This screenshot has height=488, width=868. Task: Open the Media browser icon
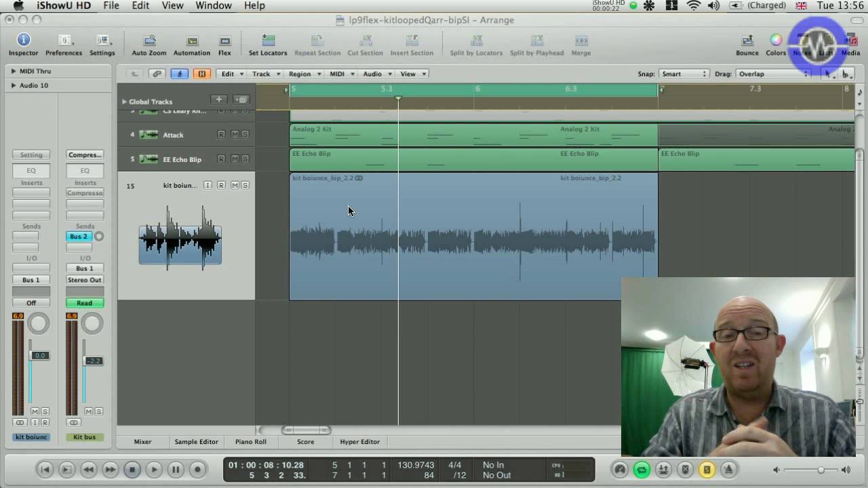point(850,40)
